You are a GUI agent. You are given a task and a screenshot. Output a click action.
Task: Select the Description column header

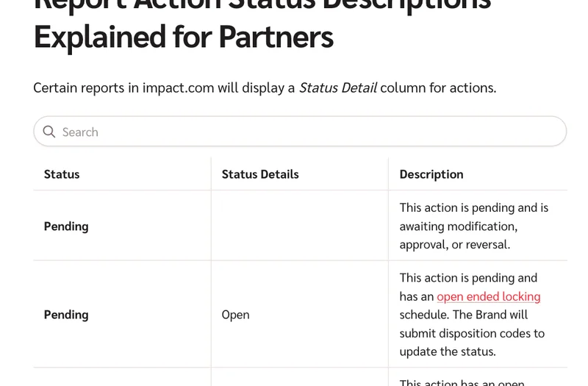[431, 174]
